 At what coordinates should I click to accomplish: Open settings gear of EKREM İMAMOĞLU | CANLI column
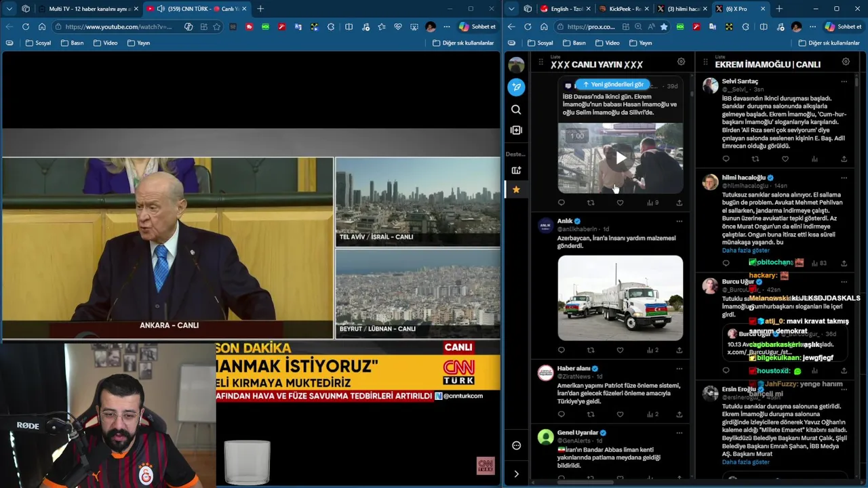click(846, 62)
